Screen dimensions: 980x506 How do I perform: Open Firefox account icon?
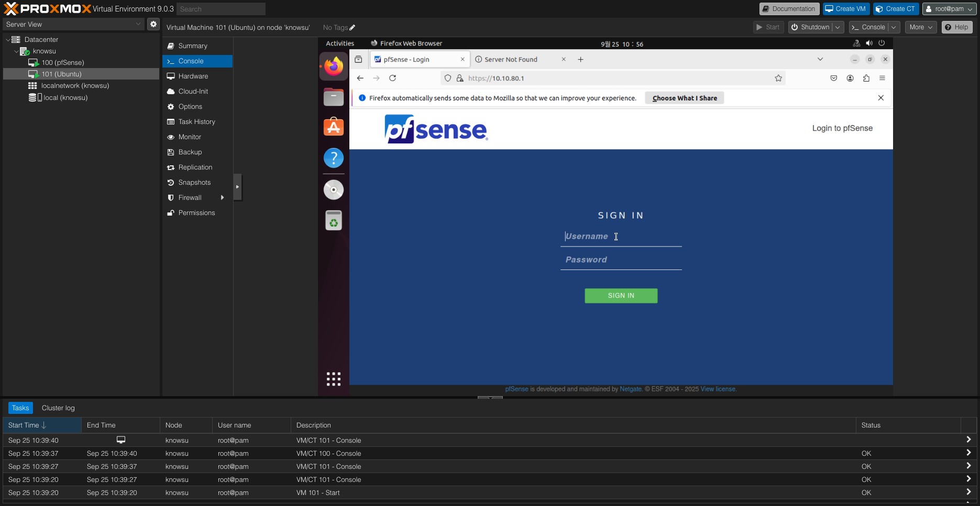click(x=850, y=78)
